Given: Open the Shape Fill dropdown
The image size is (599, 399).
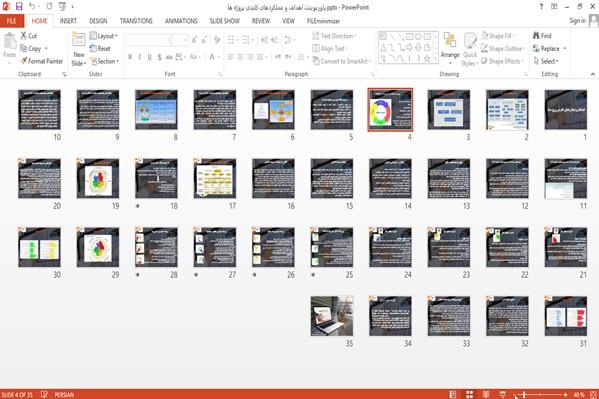Looking at the screenshot, I should coord(498,36).
